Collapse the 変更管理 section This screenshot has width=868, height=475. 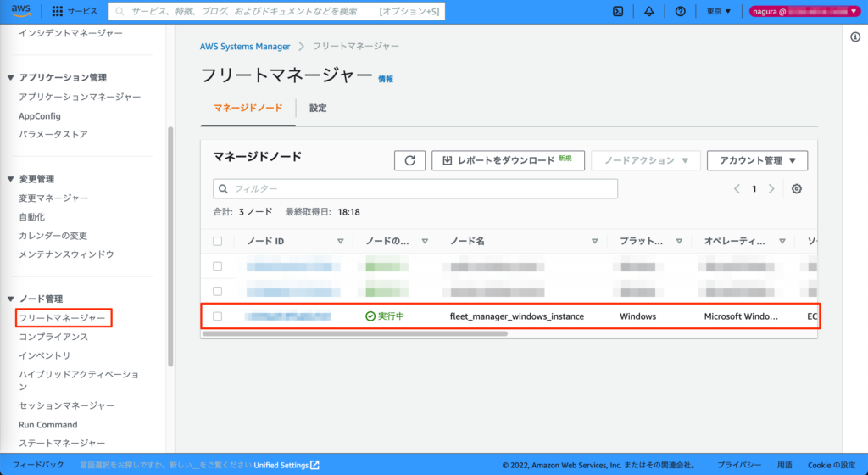[x=10, y=179]
